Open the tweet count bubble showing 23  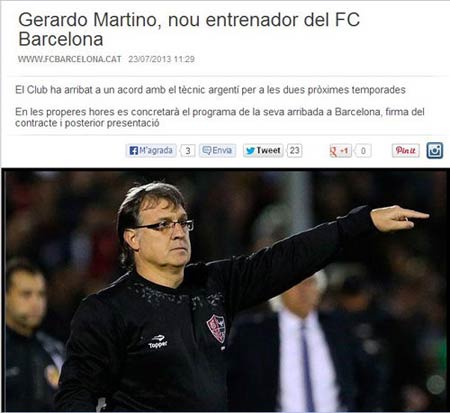point(294,151)
